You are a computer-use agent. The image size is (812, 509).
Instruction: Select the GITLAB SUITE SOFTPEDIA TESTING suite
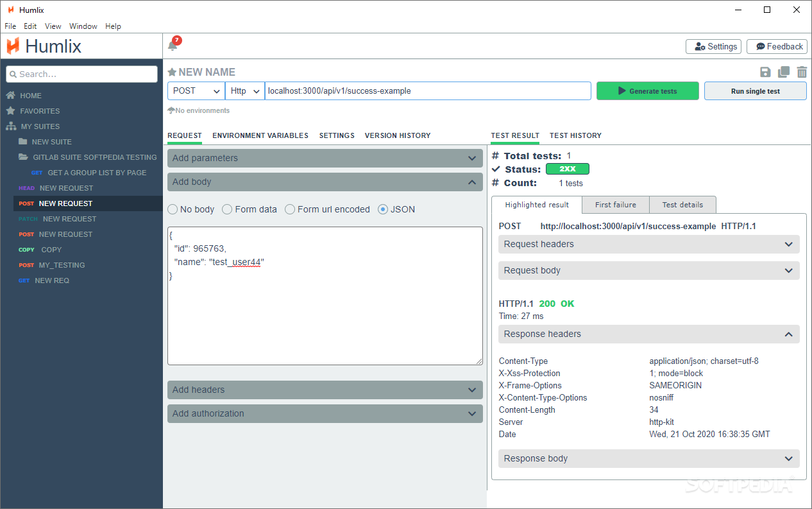click(88, 157)
